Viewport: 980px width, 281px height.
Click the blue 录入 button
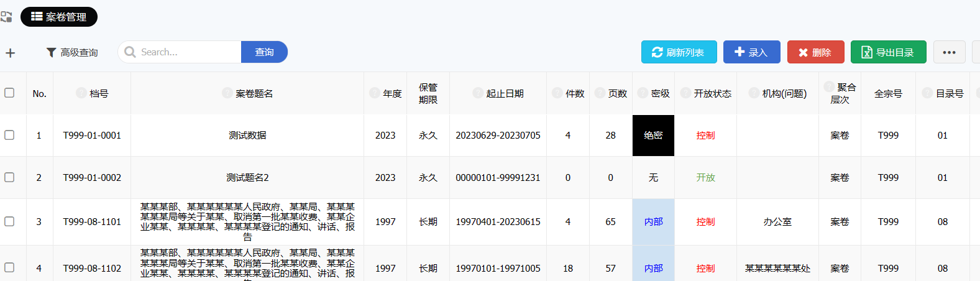(751, 52)
